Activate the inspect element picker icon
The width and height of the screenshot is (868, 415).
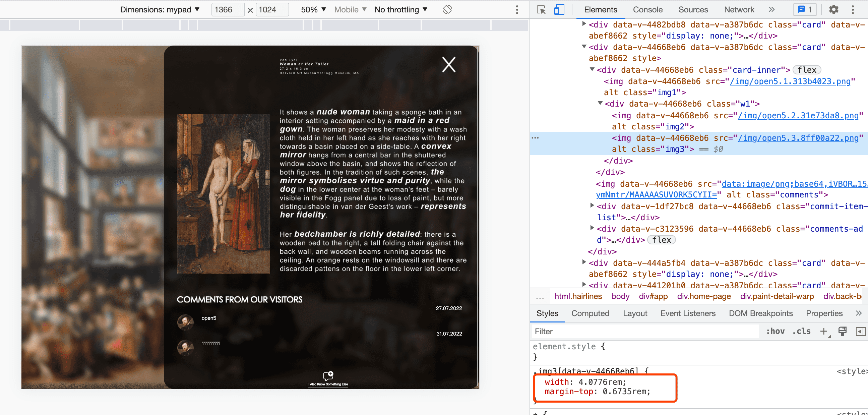(x=541, y=9)
